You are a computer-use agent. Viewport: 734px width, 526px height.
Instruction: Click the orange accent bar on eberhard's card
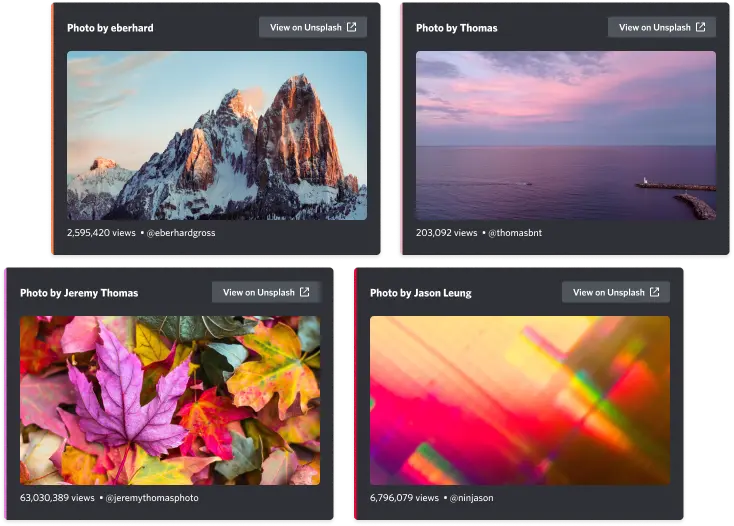click(52, 128)
